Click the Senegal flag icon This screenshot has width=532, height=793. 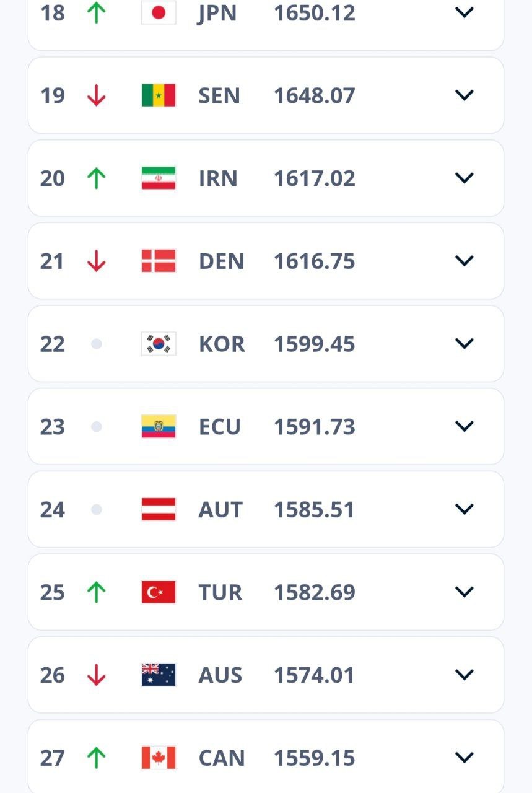pos(159,95)
